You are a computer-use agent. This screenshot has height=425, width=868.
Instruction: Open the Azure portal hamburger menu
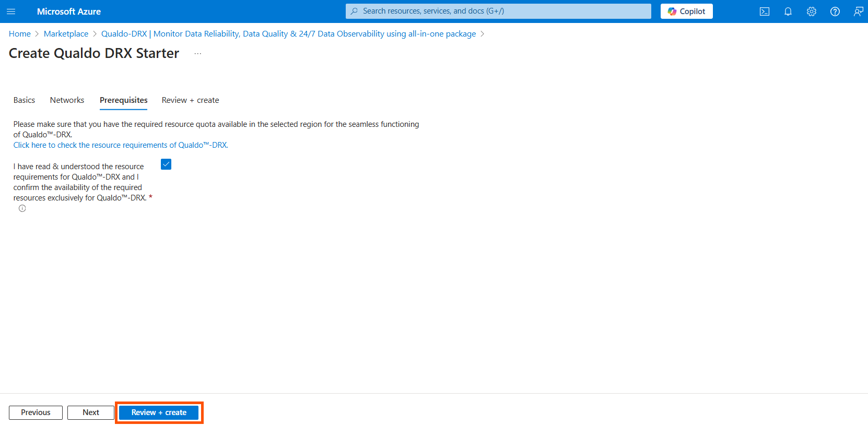pos(11,11)
